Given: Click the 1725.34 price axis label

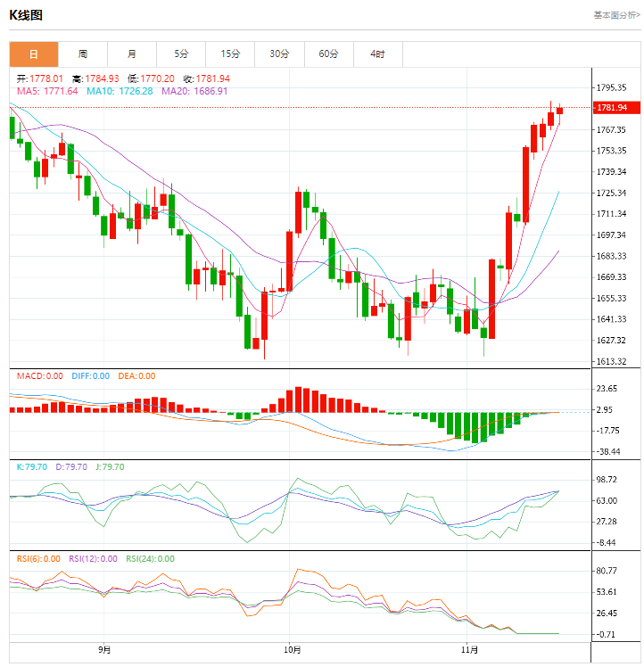Looking at the screenshot, I should tap(612, 194).
